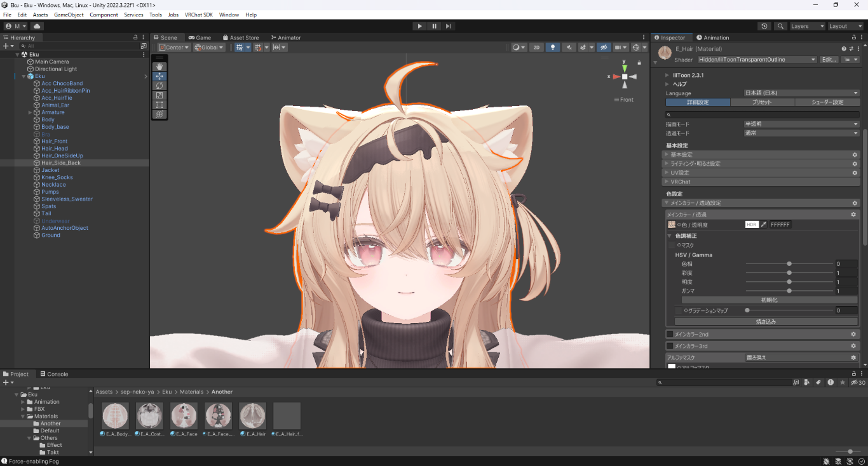This screenshot has height=466, width=868.
Task: Open the Language dropdown set to 日本語
Action: [x=801, y=93]
